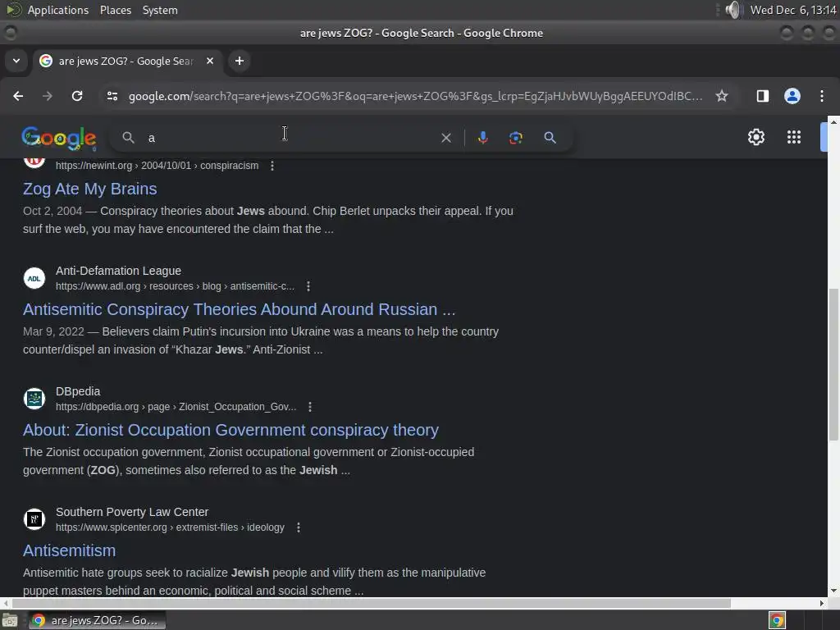Open a new browser tab
840x630 pixels.
[240, 61]
